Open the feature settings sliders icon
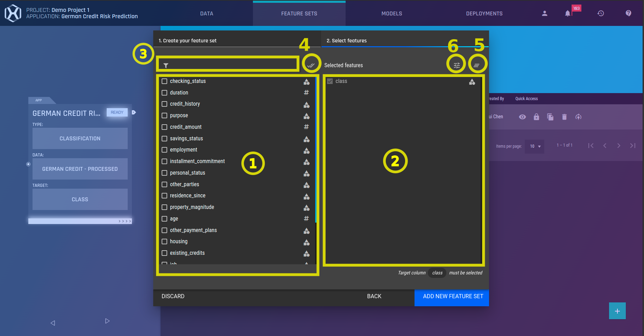The height and width of the screenshot is (336, 644). [x=457, y=65]
